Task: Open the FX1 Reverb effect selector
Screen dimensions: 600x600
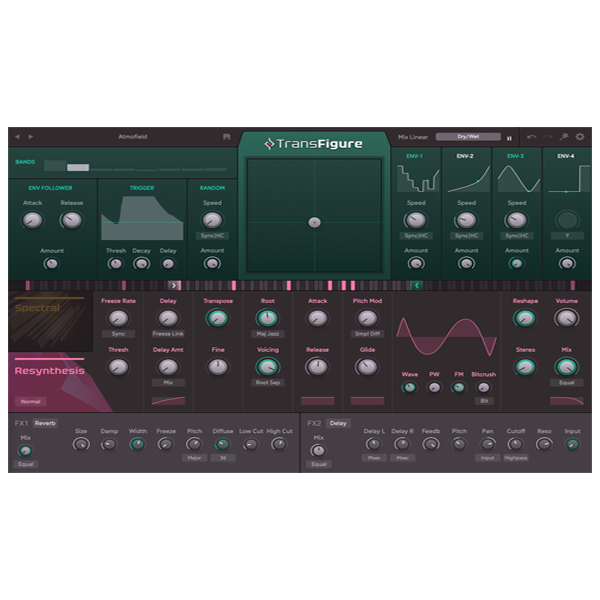Action: pyautogui.click(x=45, y=423)
